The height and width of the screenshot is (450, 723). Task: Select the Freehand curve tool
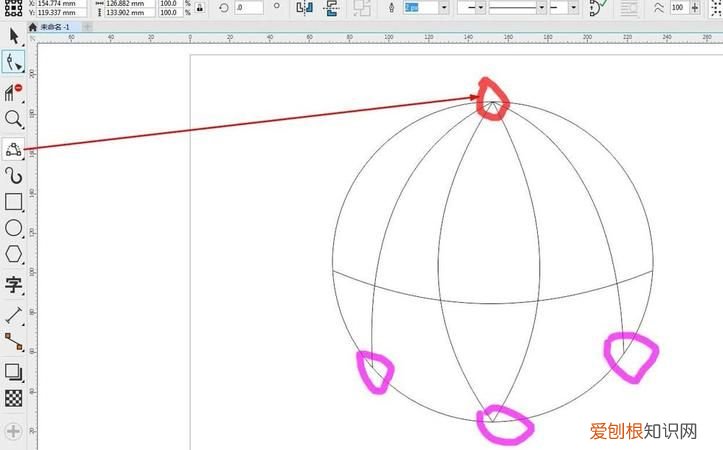13,176
